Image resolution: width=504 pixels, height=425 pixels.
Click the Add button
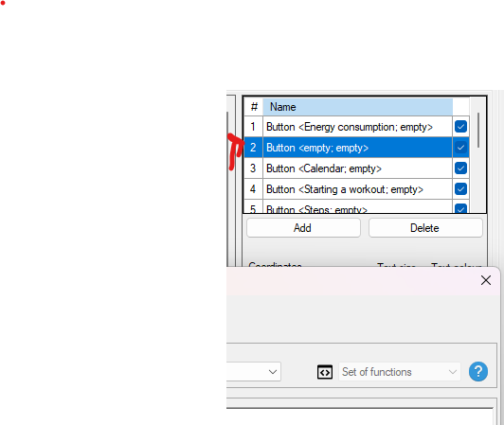(303, 228)
